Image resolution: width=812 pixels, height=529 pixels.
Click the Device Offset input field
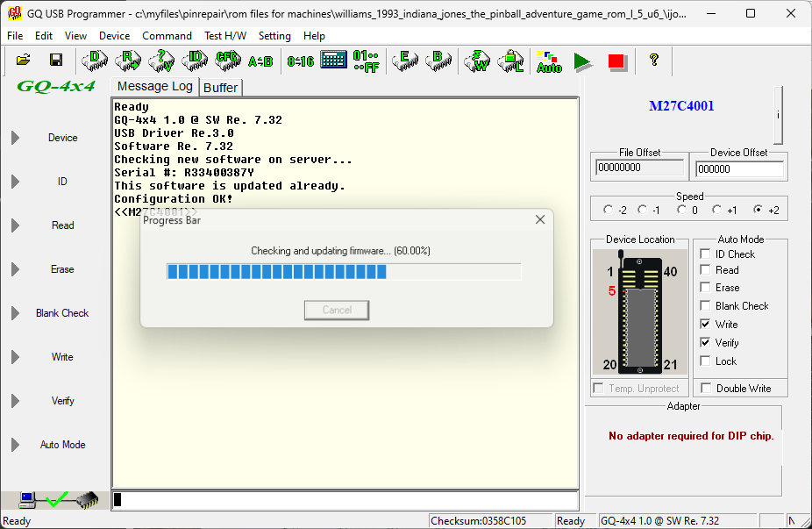(x=739, y=169)
